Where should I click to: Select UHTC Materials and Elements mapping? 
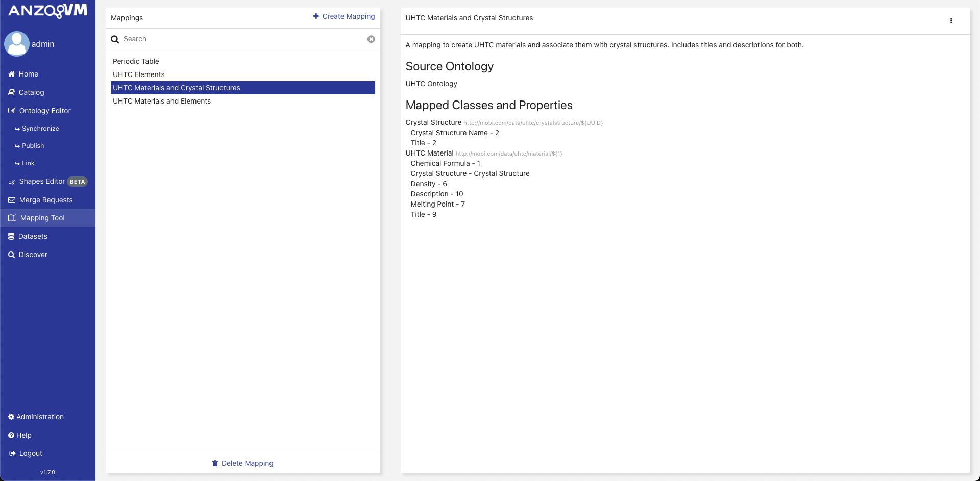point(162,101)
